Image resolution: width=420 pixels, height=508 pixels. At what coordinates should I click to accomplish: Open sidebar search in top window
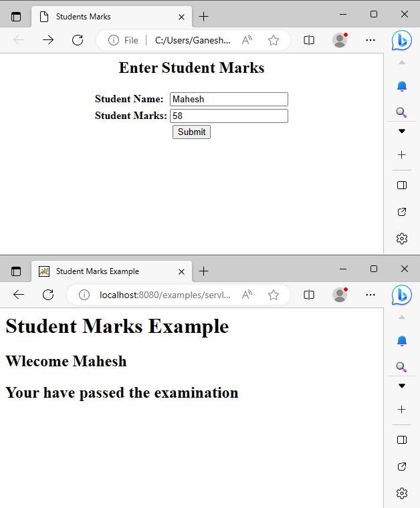tap(401, 112)
